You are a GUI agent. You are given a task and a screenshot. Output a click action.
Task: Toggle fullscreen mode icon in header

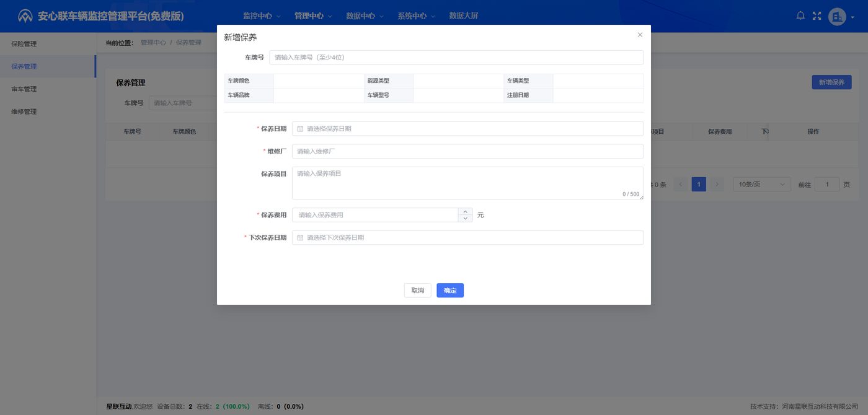[817, 15]
